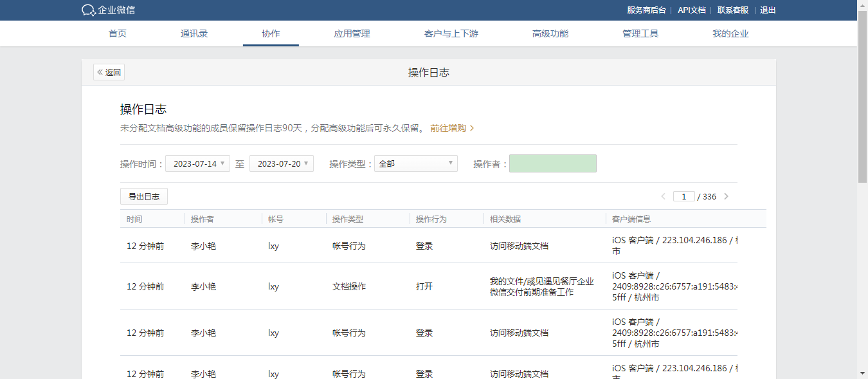Open the 首页 tab
The width and height of the screenshot is (868, 379).
coord(118,33)
